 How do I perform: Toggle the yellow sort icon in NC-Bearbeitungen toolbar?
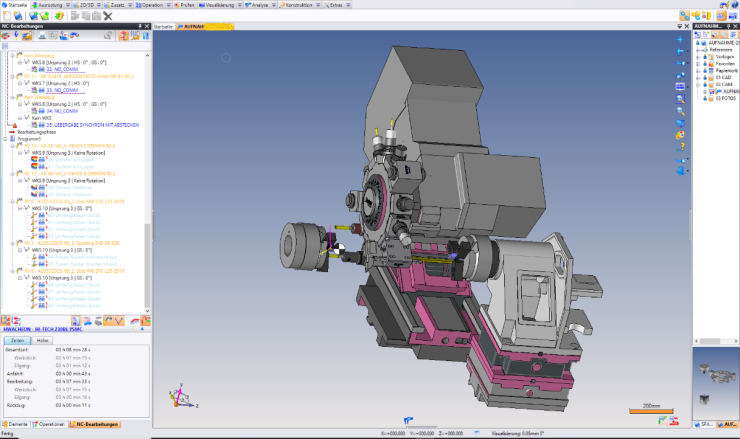(x=135, y=36)
